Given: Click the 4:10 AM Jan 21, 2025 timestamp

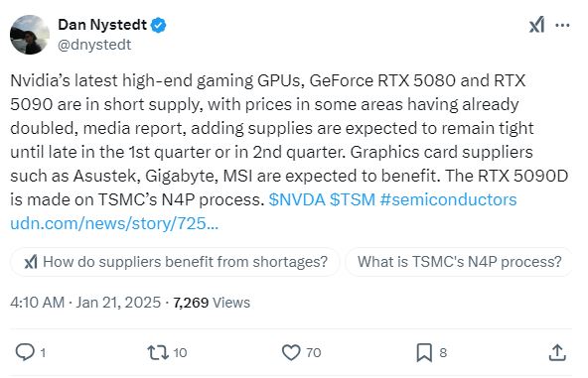Looking at the screenshot, I should pyautogui.click(x=85, y=302).
